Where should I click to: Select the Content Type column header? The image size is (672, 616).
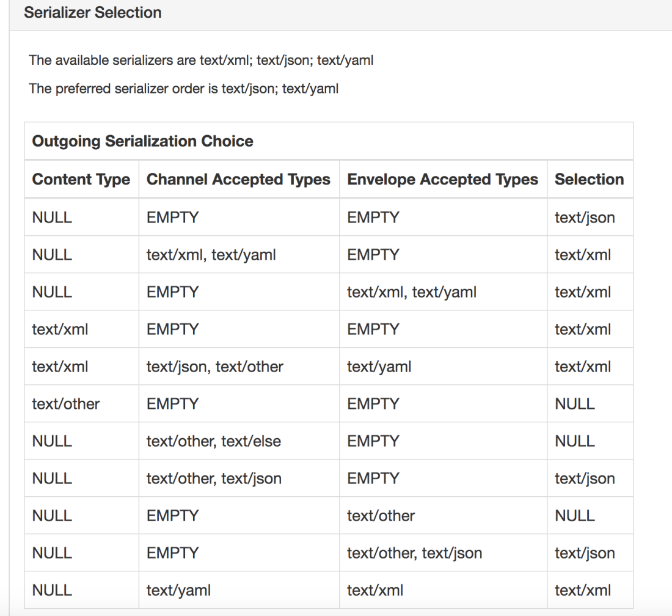tap(81, 179)
